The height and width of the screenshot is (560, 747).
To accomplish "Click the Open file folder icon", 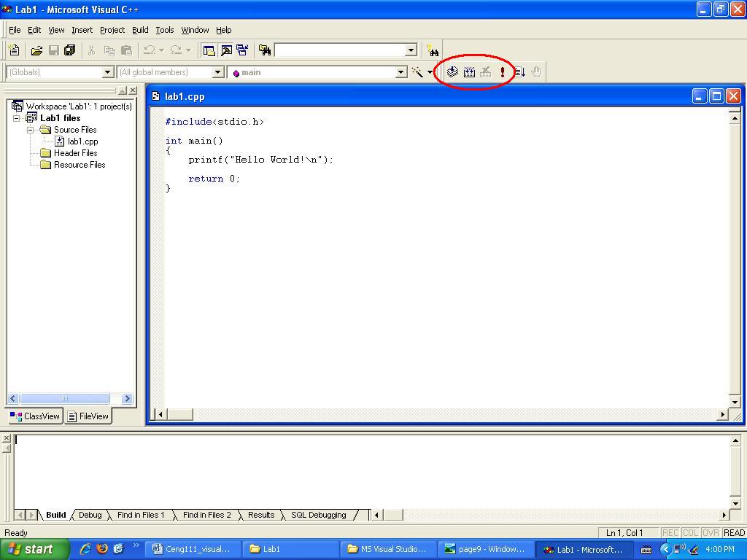I will tap(36, 50).
